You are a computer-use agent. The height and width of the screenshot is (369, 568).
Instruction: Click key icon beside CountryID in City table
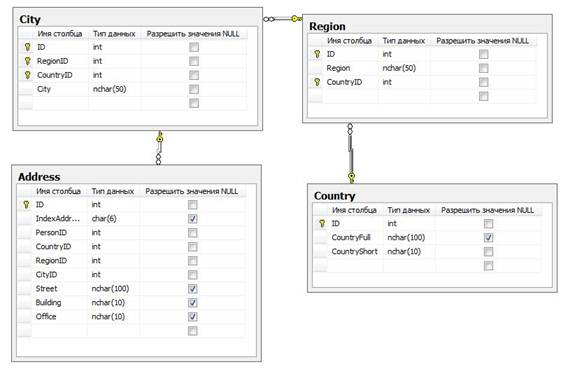[27, 75]
